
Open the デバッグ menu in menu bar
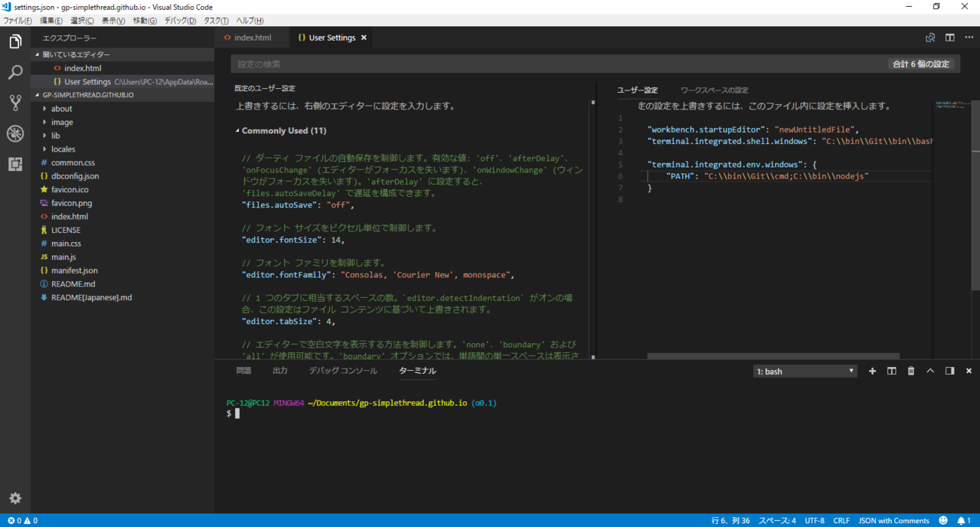pos(180,21)
